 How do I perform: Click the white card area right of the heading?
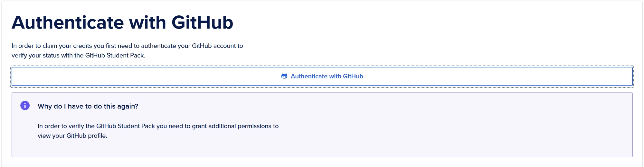tap(451, 26)
